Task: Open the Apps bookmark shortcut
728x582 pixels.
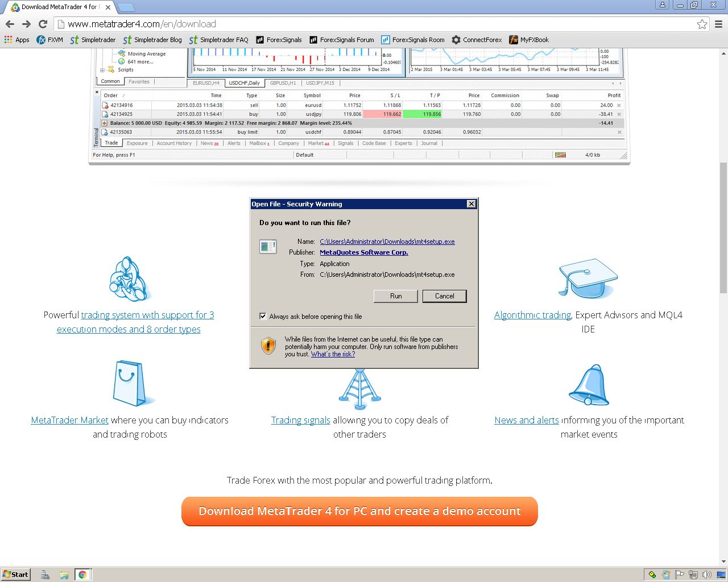Action: pyautogui.click(x=16, y=40)
